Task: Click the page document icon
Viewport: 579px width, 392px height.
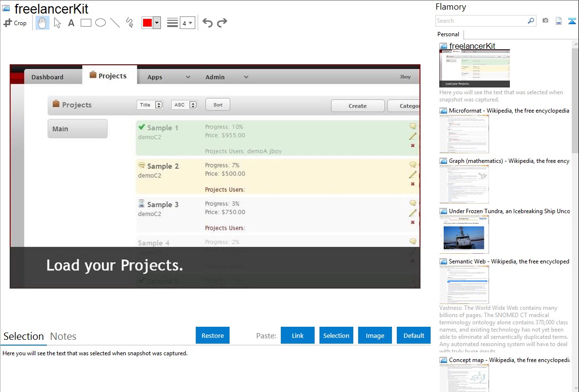Action: tap(559, 21)
